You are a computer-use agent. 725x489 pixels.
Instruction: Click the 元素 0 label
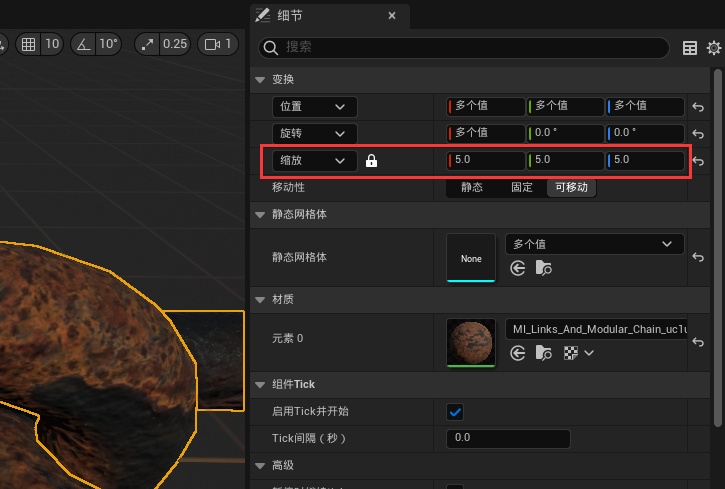tap(288, 338)
